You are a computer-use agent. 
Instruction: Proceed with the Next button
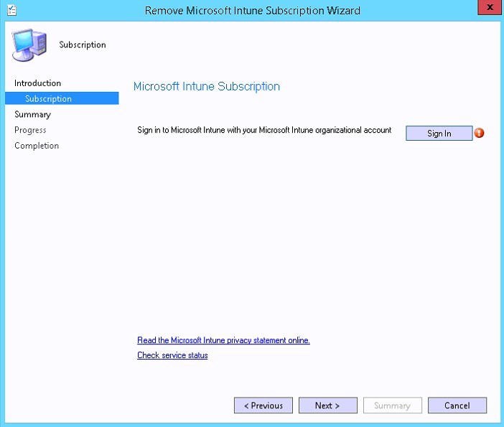coord(327,405)
